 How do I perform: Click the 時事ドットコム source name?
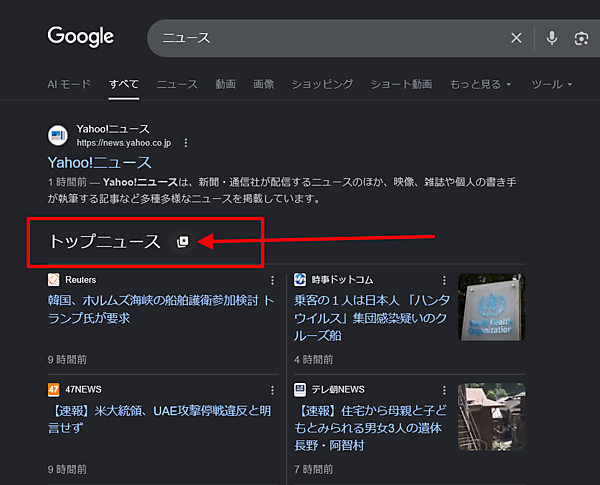tap(342, 280)
